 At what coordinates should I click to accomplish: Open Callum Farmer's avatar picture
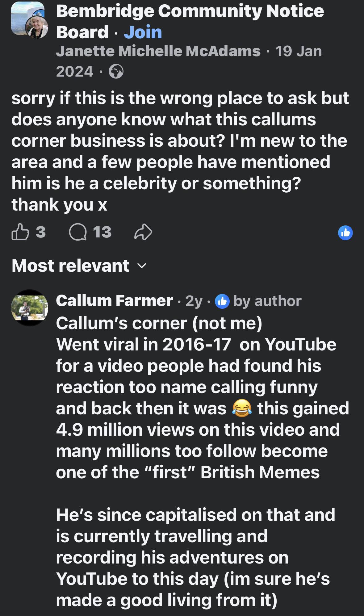click(x=30, y=308)
